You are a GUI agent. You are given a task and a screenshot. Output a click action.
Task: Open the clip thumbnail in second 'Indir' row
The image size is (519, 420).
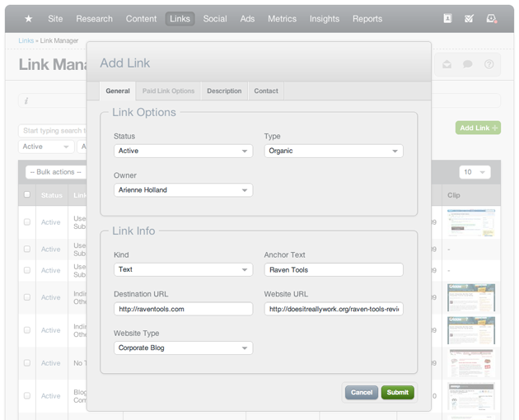471,330
